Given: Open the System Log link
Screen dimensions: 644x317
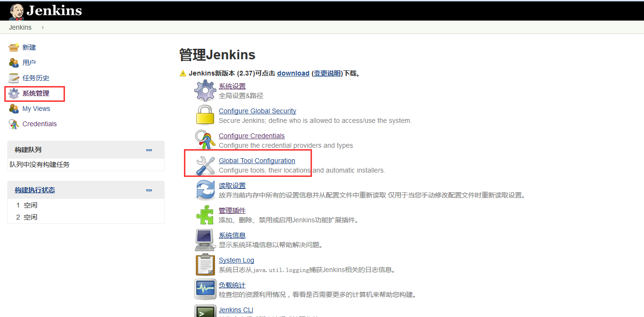Looking at the screenshot, I should click(236, 260).
